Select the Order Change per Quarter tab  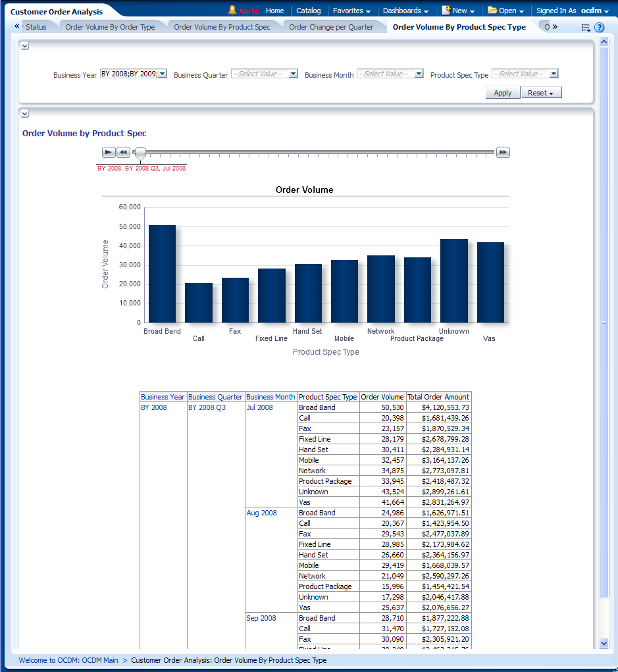(331, 27)
